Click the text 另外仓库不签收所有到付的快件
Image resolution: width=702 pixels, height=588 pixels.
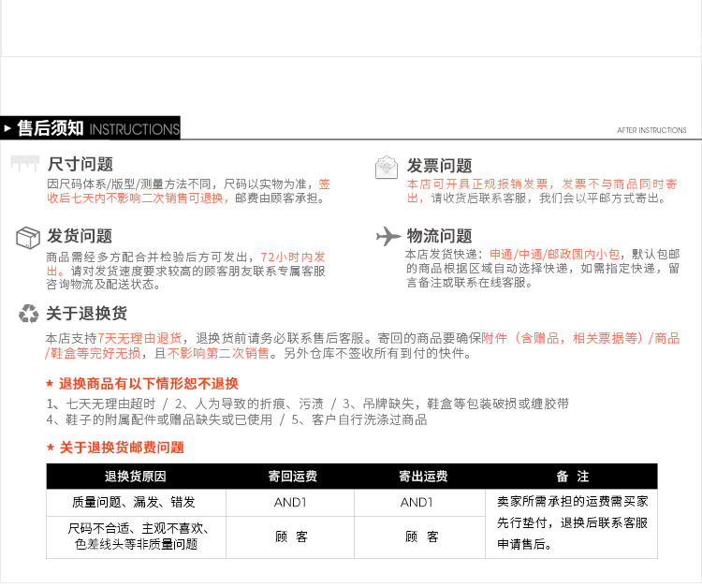point(373,353)
